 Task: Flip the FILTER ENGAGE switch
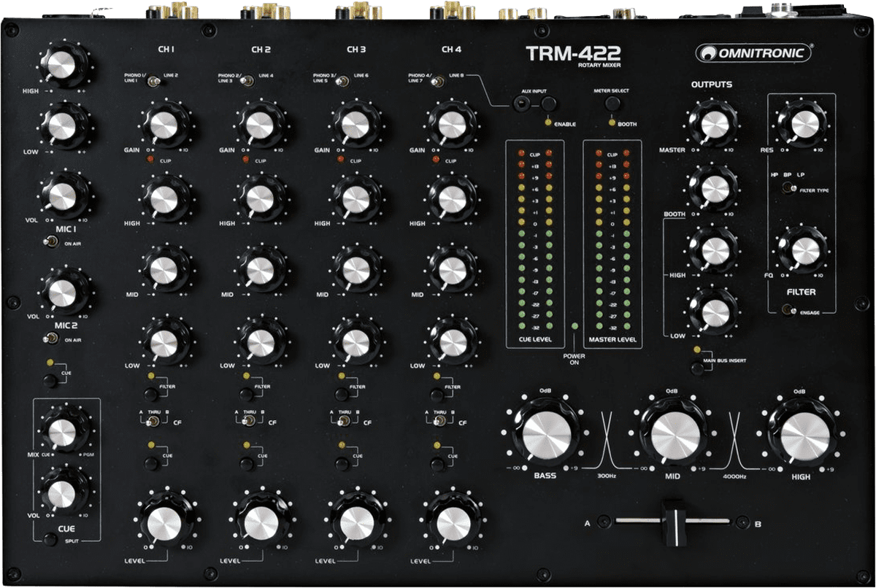tap(788, 312)
